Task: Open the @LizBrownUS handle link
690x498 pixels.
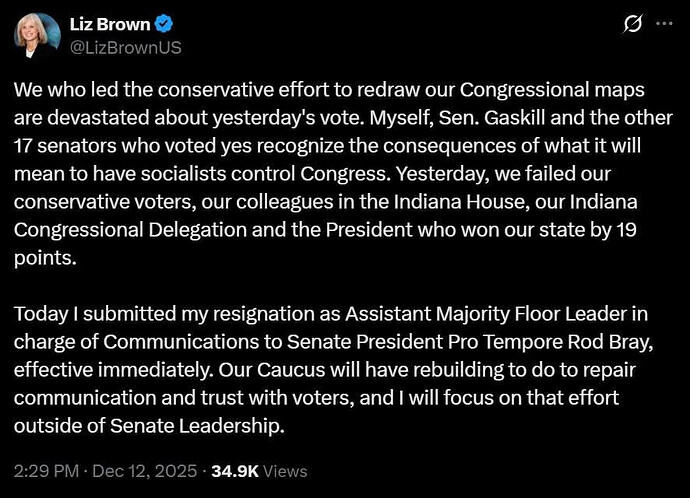Action: (124, 46)
